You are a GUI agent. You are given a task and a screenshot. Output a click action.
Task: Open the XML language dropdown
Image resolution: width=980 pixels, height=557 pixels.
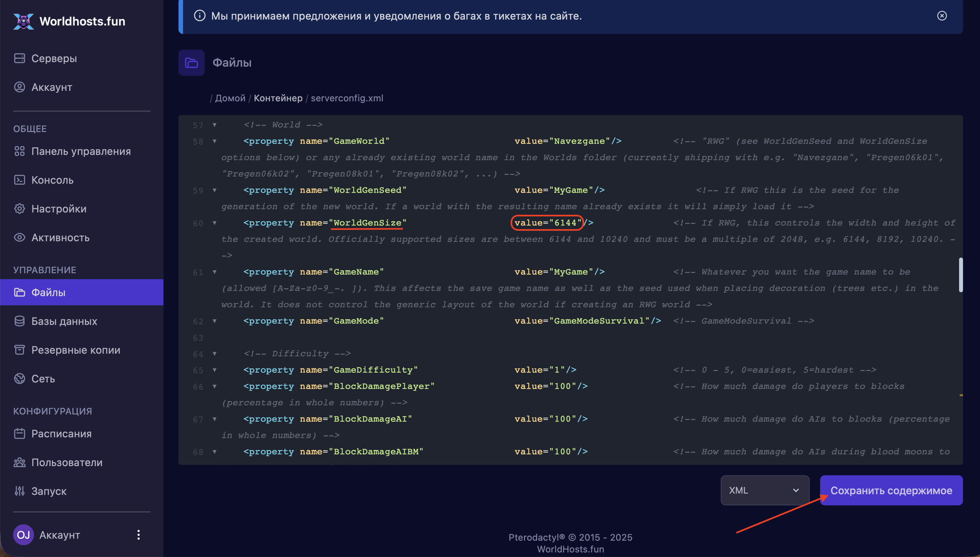point(764,490)
